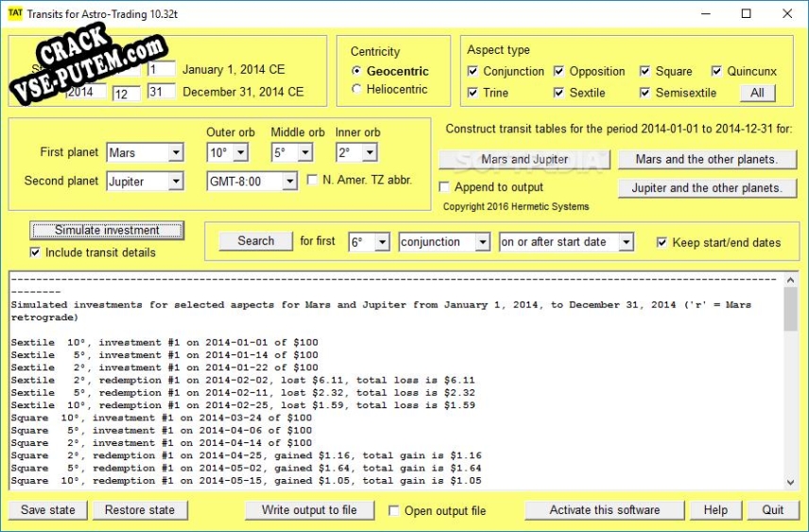Viewport: 809px width, 532px height.
Task: Click the Quit button
Action: tap(772, 510)
